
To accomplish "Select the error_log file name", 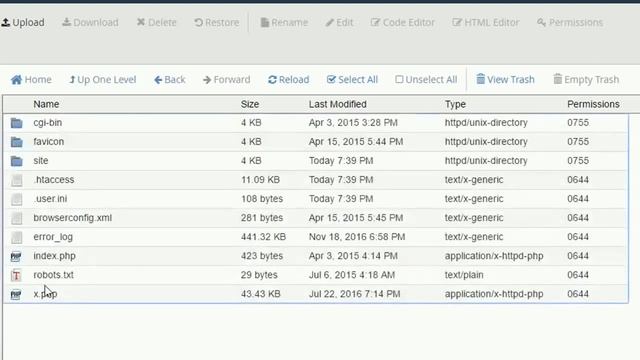I will [x=53, y=237].
